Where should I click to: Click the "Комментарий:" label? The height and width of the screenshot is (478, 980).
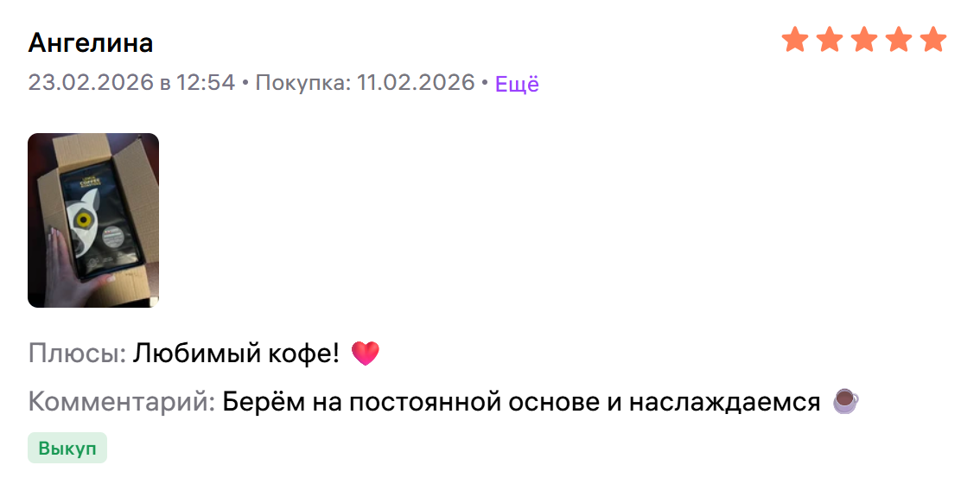coord(122,402)
